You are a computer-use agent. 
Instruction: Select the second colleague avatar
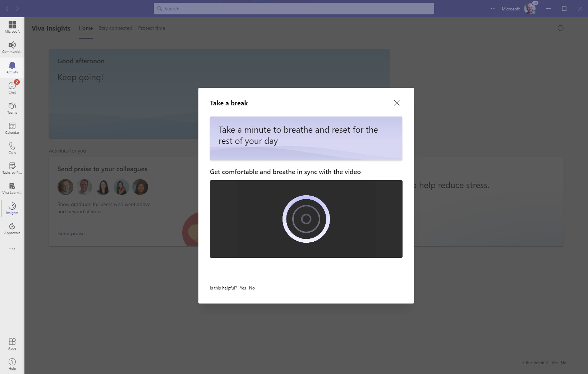(84, 187)
